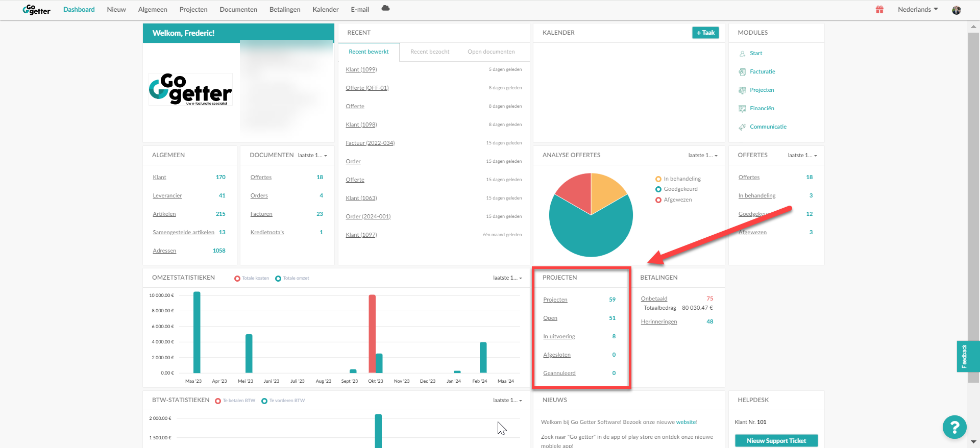Click the + Taak button
980x448 pixels.
tap(705, 33)
